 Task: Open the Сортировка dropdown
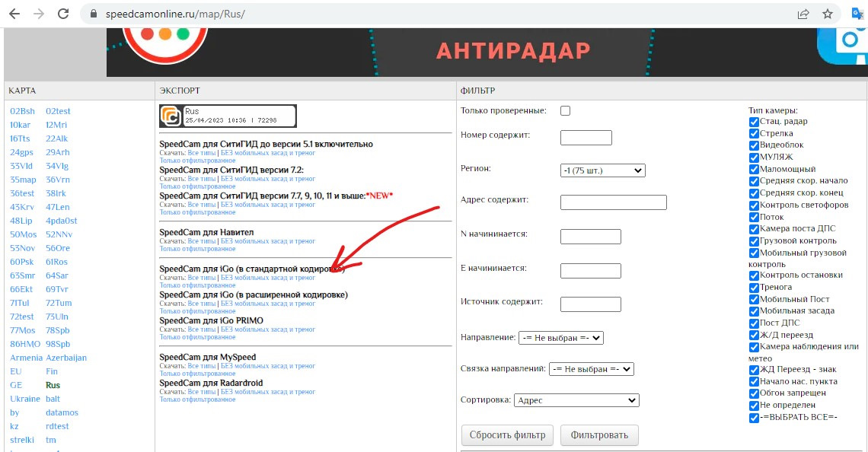[x=576, y=400]
